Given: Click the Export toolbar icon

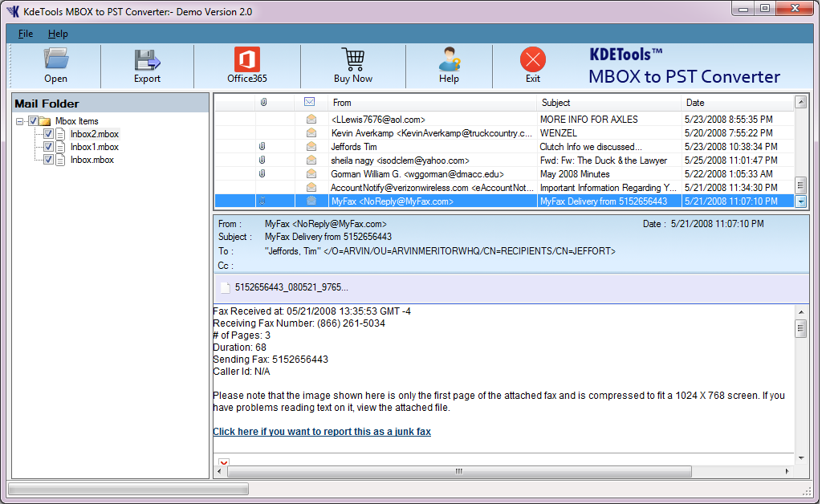Looking at the screenshot, I should [x=147, y=59].
